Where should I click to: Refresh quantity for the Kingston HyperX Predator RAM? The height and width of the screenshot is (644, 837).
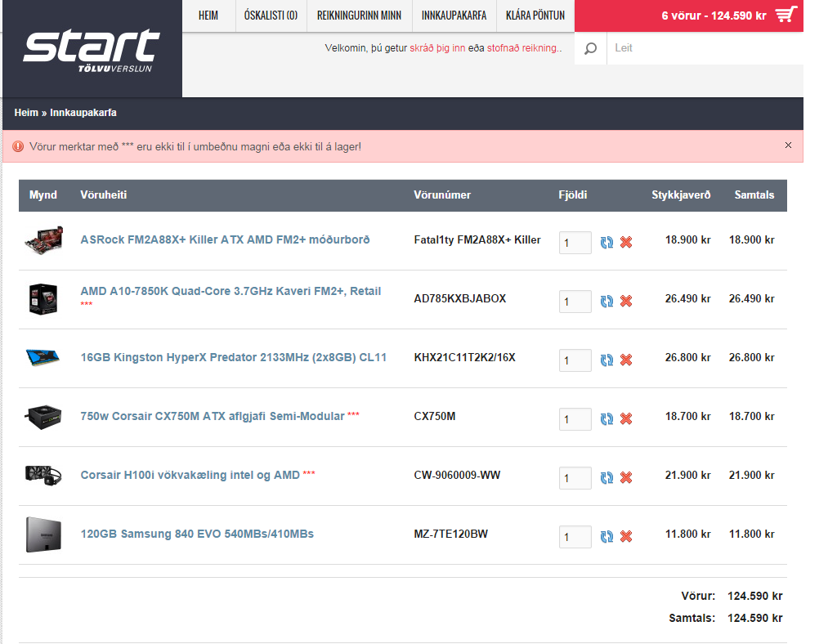(606, 360)
